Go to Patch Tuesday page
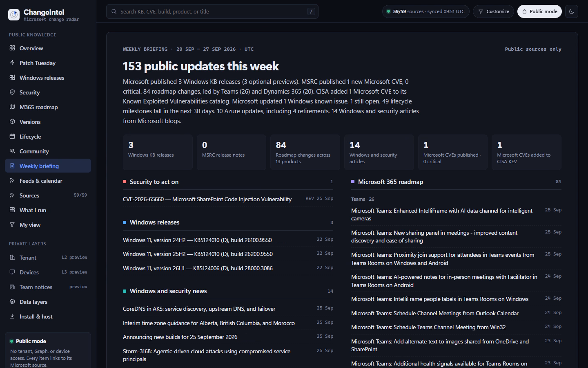 click(x=48, y=63)
